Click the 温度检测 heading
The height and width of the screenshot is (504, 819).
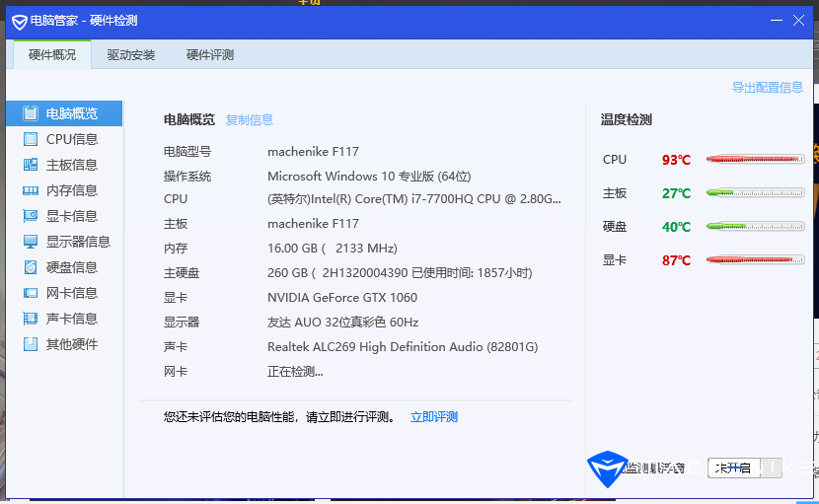(627, 119)
